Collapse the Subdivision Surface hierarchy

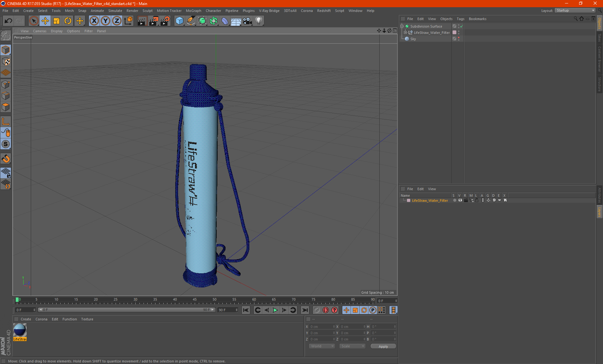coord(402,26)
